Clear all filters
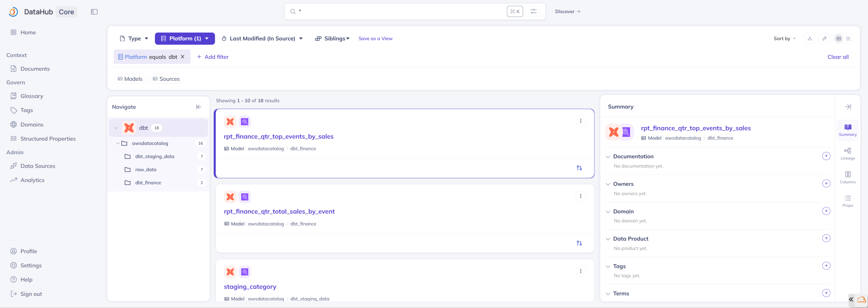The width and height of the screenshot is (868, 308). coord(838,57)
